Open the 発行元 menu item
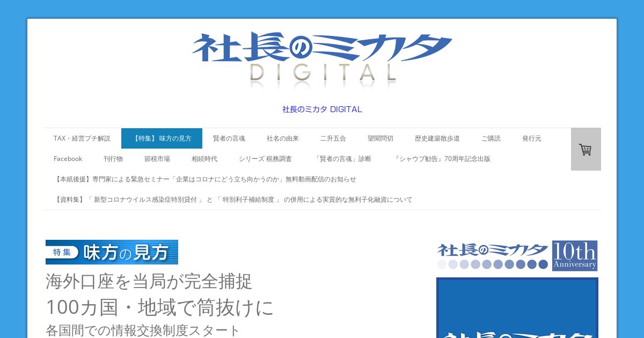 (x=532, y=138)
